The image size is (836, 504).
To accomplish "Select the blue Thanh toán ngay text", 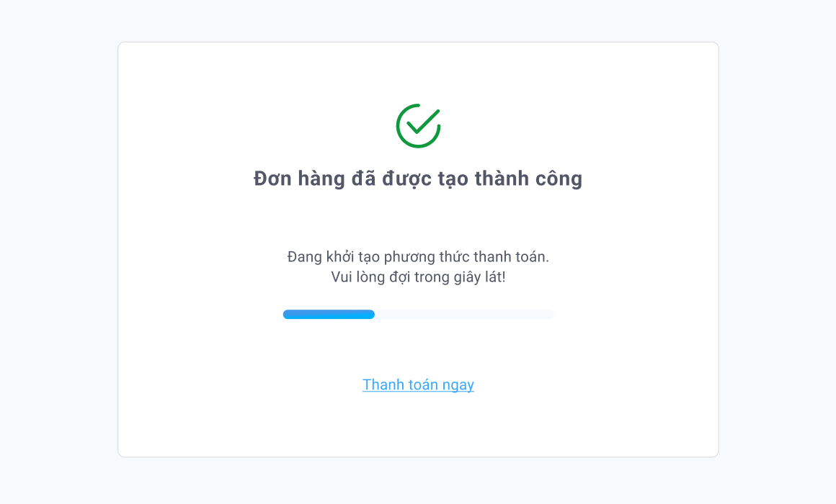I will 418,384.
